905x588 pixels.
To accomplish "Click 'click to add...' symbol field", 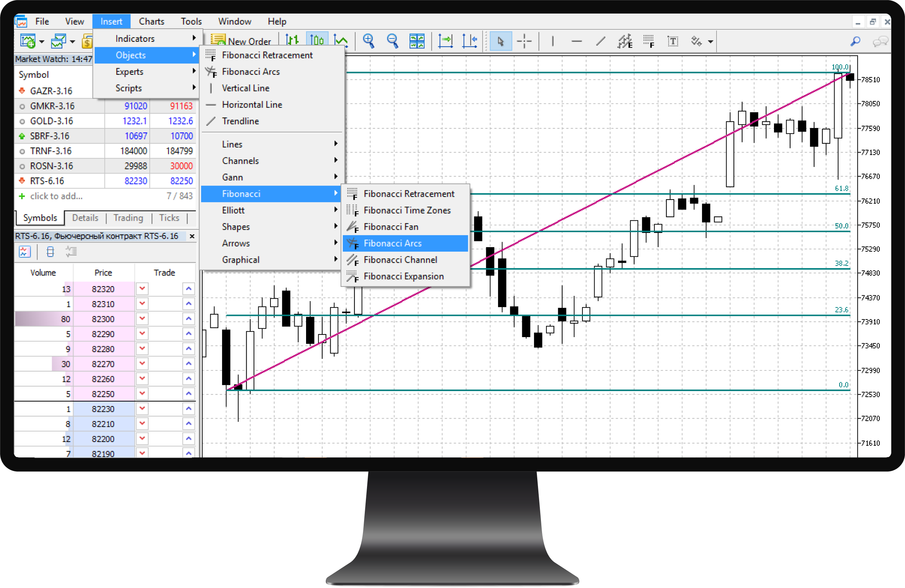I will (x=56, y=196).
